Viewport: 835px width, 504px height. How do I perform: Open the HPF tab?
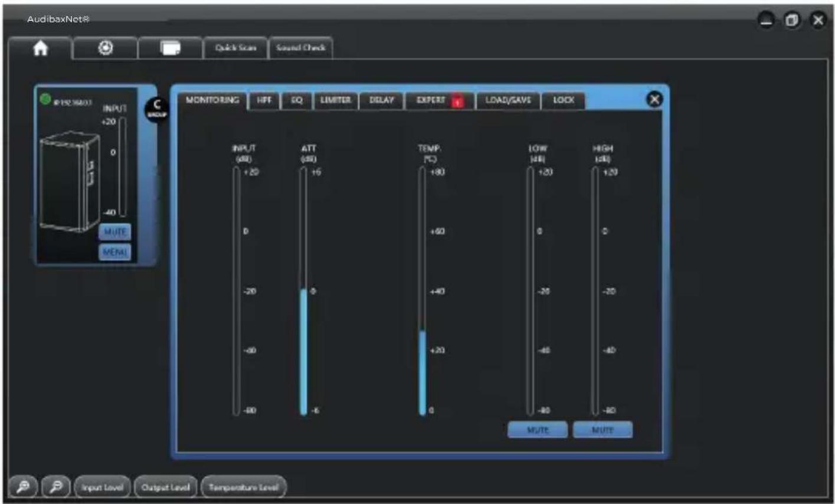point(264,100)
